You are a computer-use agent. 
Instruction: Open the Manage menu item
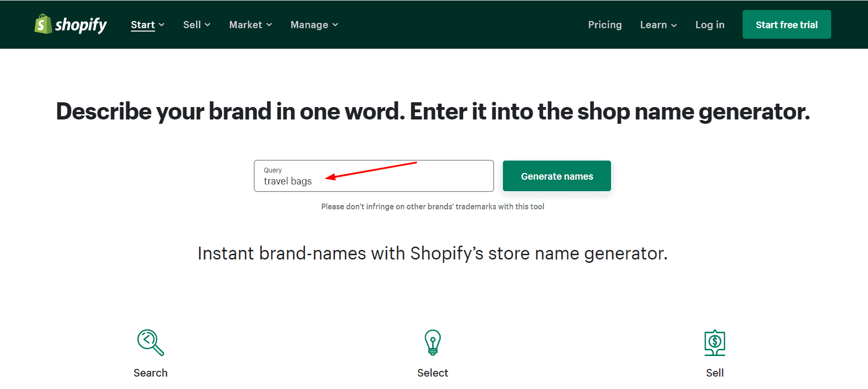click(x=309, y=25)
